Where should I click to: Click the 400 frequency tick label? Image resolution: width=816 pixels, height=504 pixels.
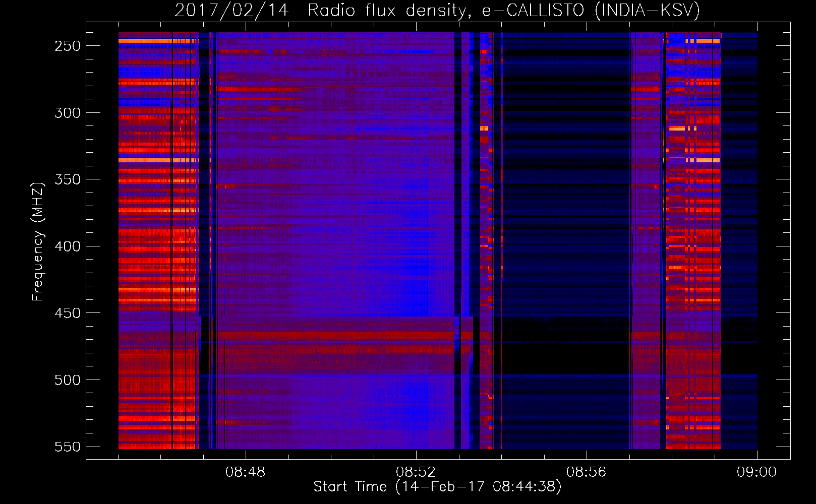[68, 246]
